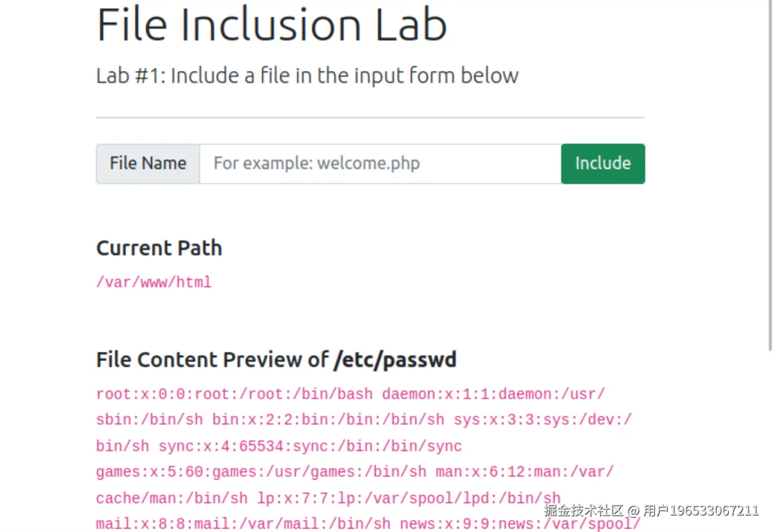Image resolution: width=773 pixels, height=532 pixels.
Task: Click the File Inclusion Lab title
Action: [x=272, y=25]
